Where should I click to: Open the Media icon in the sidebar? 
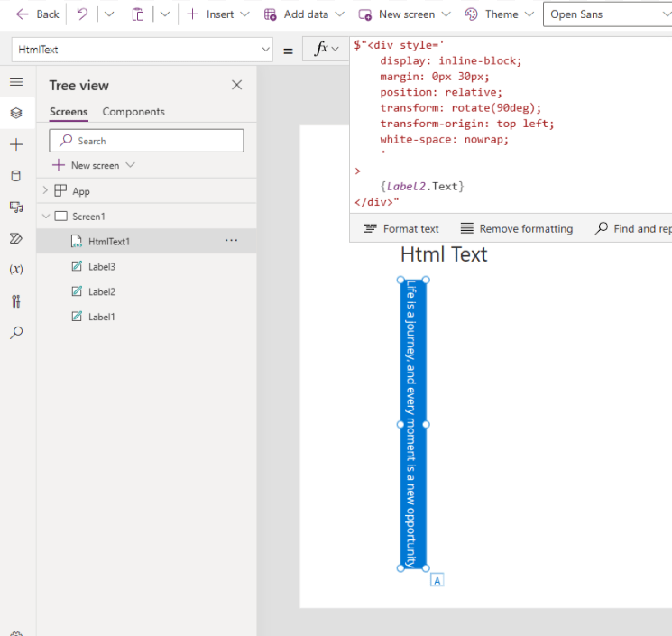click(16, 207)
